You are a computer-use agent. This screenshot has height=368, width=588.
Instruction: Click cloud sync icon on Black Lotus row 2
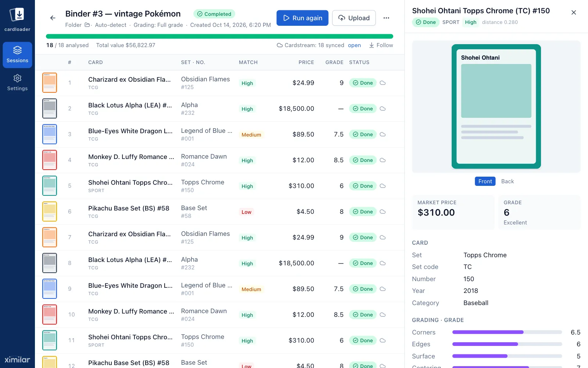(x=383, y=109)
